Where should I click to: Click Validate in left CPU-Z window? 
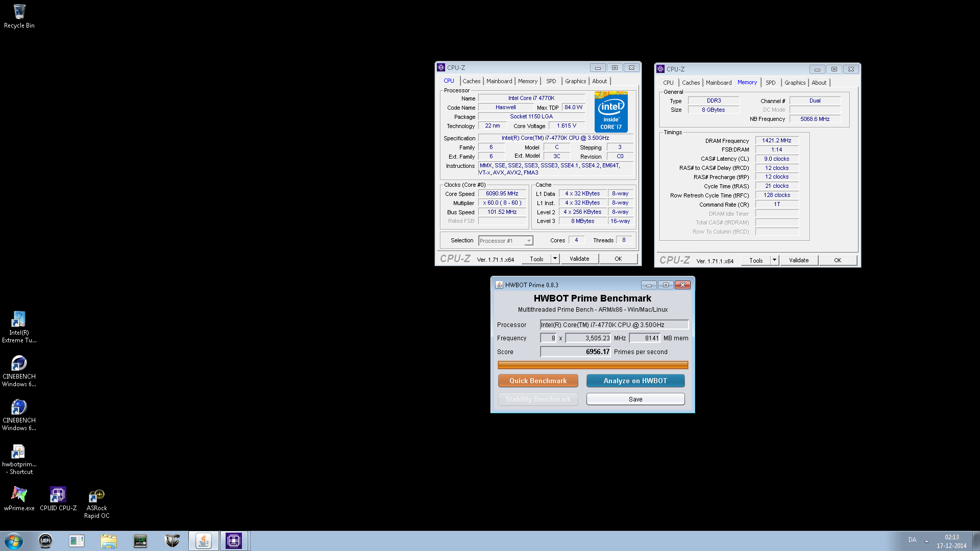pos(579,259)
